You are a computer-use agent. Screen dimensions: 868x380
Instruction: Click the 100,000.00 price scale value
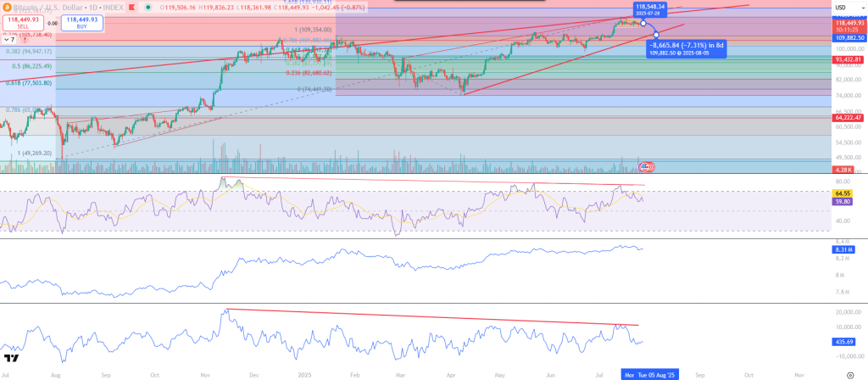848,49
